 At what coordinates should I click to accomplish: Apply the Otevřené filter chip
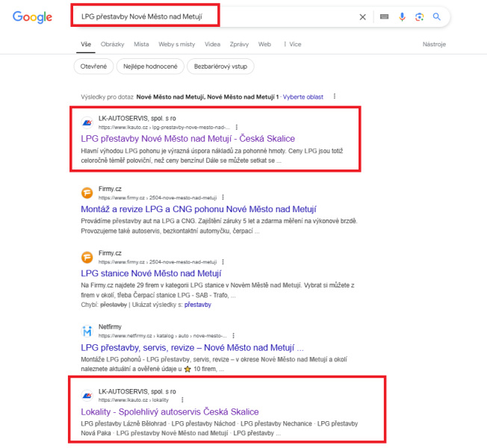point(93,66)
